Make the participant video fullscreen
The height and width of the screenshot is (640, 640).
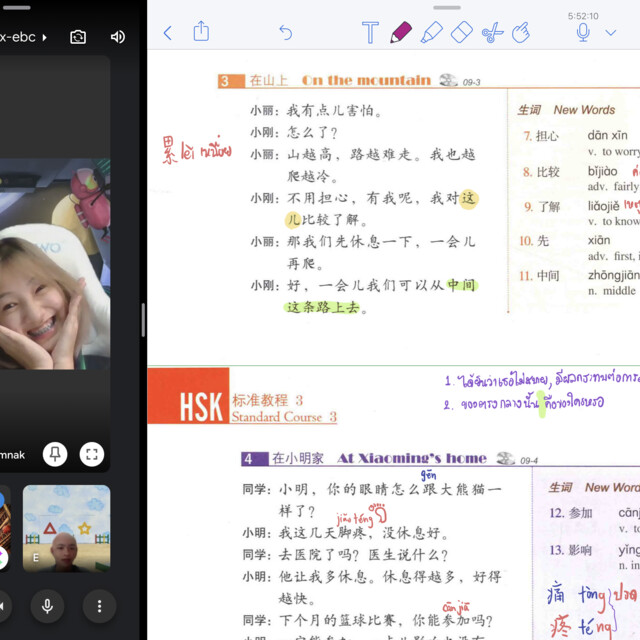point(92,454)
